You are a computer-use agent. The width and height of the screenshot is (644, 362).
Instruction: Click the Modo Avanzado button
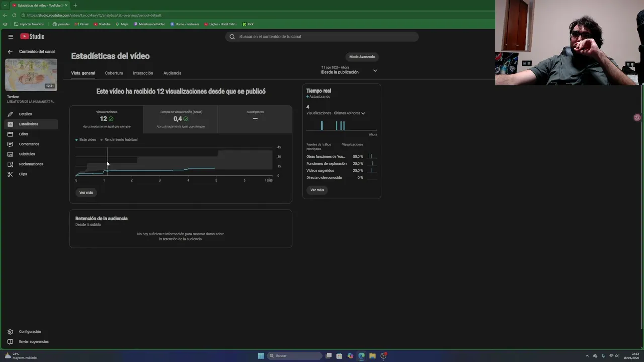362,57
